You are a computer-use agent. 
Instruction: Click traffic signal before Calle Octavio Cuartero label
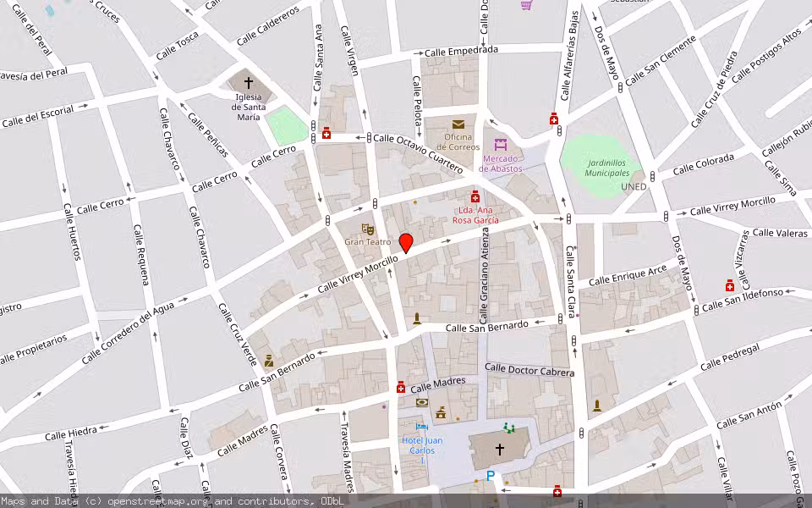pyautogui.click(x=370, y=138)
